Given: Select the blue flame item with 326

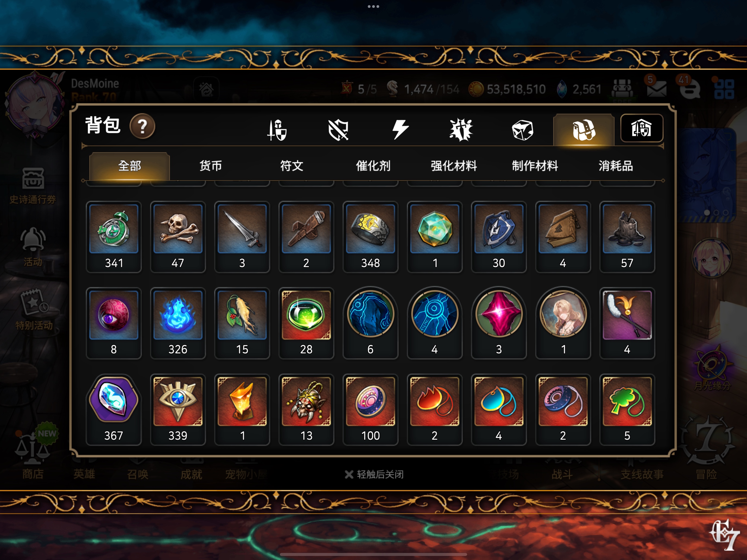Looking at the screenshot, I should click(178, 323).
